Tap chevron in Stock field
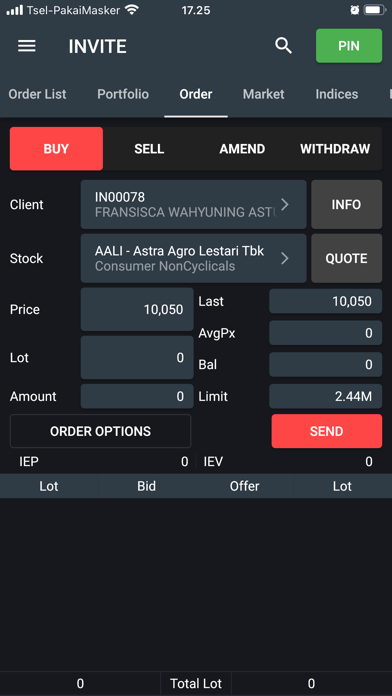Screen dimensions: 392x696 tap(285, 258)
